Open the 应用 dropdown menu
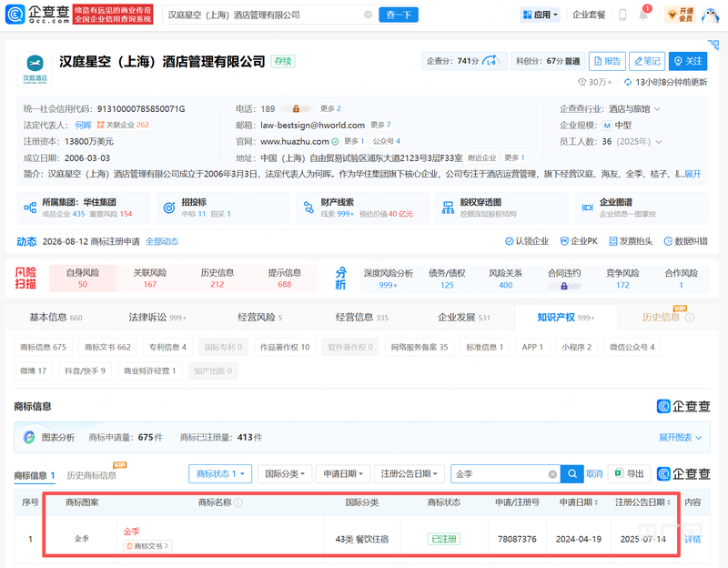 click(540, 15)
